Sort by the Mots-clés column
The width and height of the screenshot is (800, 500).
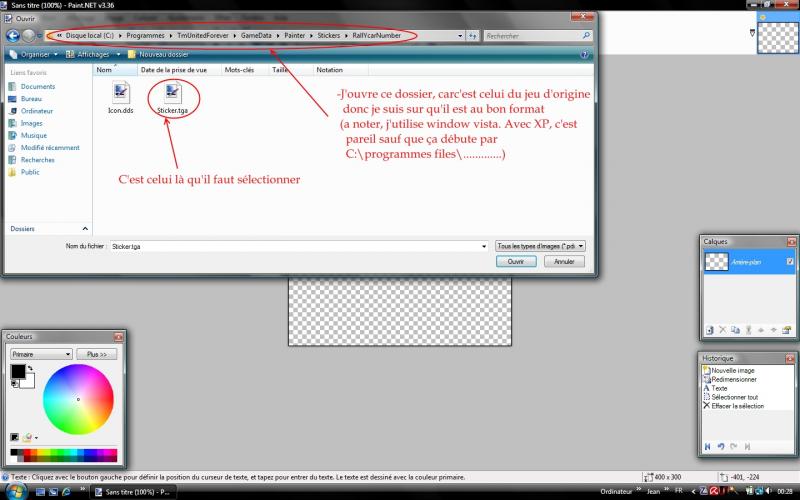245,70
